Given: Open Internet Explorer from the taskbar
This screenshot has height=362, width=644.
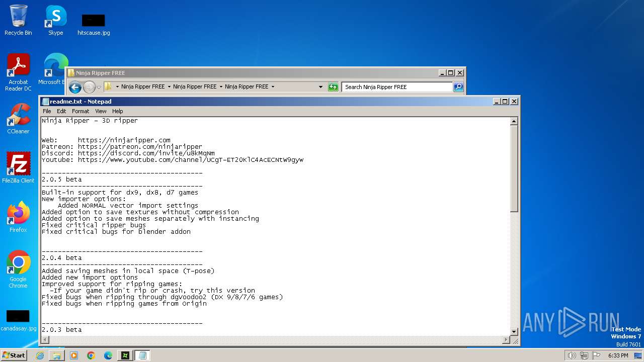Looking at the screenshot, I should click(40, 355).
